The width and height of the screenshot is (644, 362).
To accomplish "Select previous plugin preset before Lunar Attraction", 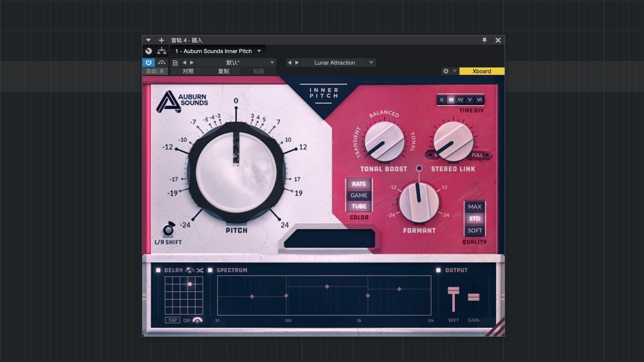I will (x=289, y=63).
